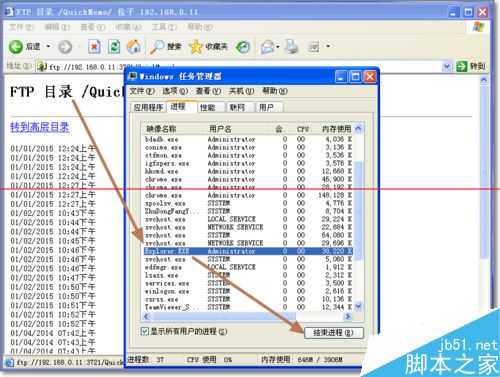Screen dimensions: 500x377
Task: Select the ctfmon.exe process row
Action: pos(248,155)
